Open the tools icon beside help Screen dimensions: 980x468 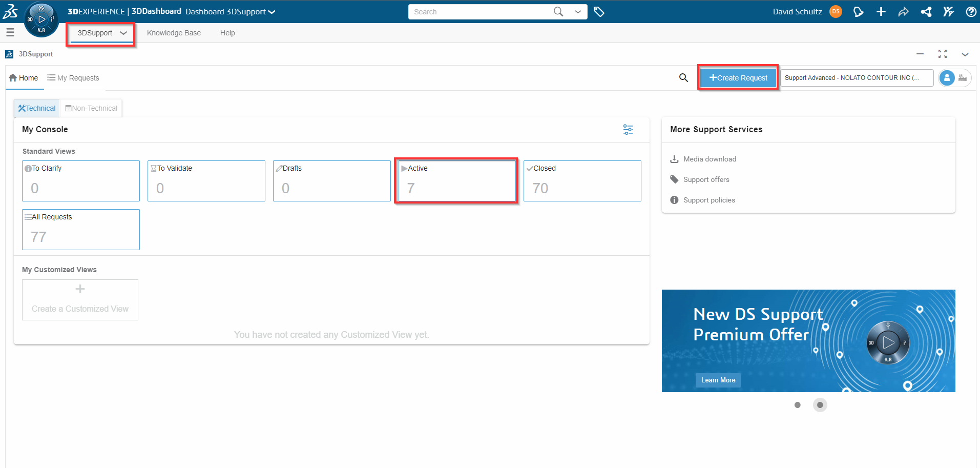coord(949,12)
